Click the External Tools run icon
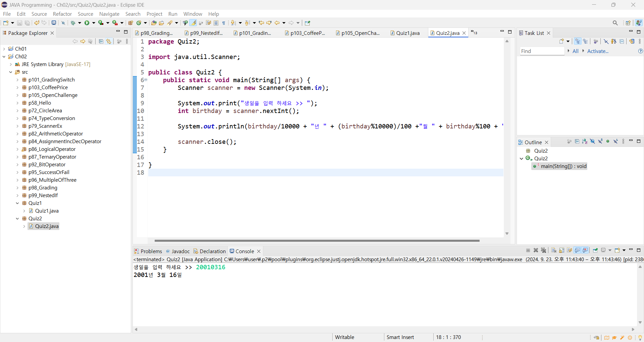The height and width of the screenshot is (342, 644). [115, 23]
